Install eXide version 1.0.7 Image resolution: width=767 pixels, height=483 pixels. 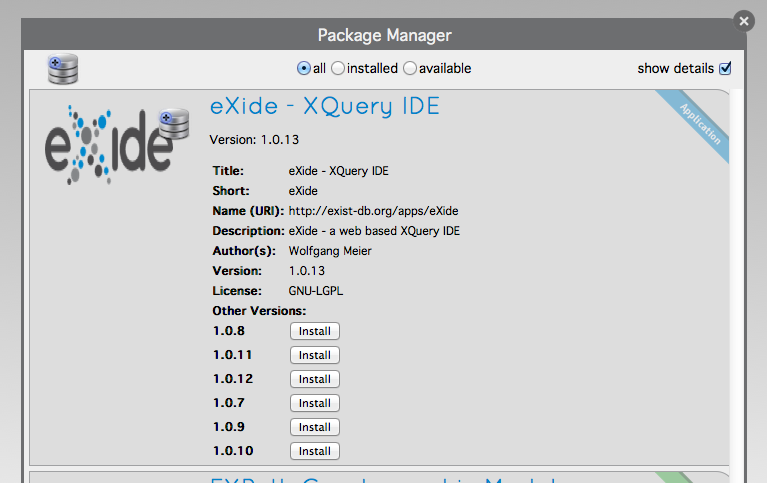click(x=314, y=403)
